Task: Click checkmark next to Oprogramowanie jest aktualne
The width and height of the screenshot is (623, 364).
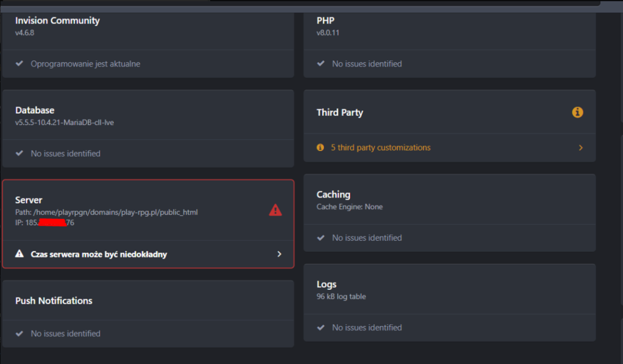Action: [19, 63]
